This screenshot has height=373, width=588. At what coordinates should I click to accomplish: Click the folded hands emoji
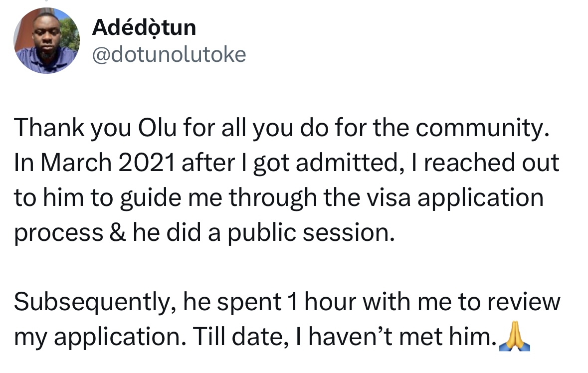point(515,336)
